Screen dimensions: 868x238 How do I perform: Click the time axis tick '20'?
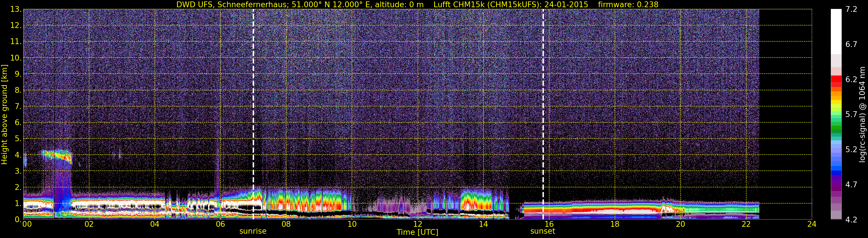[x=680, y=224]
